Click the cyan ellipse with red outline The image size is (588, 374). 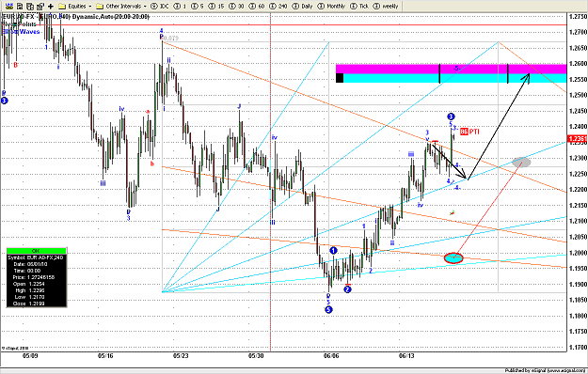click(x=453, y=257)
